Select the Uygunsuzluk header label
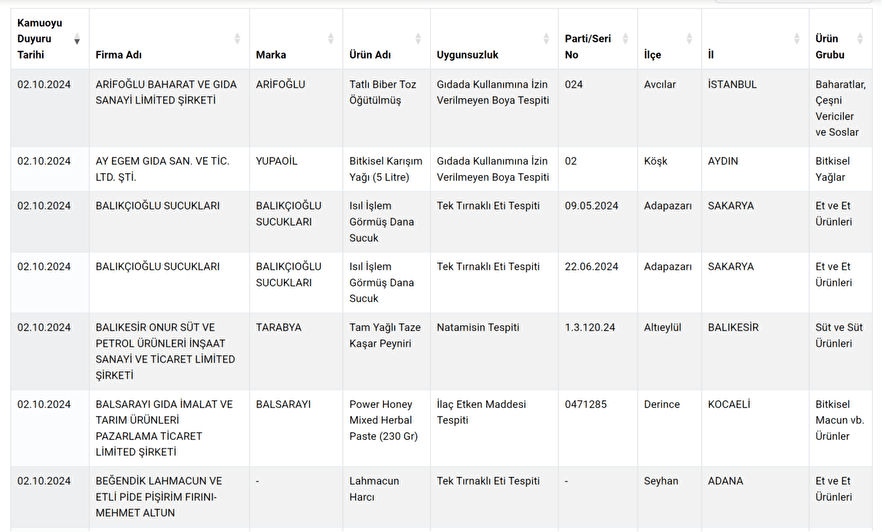 click(467, 55)
